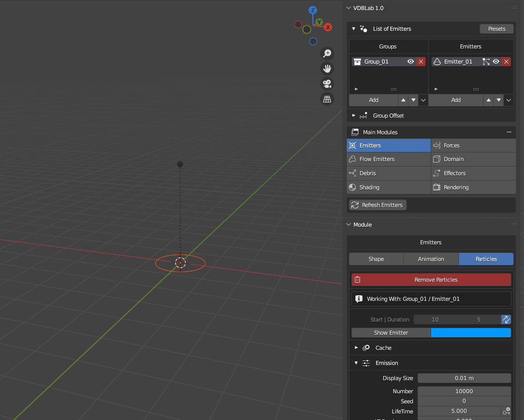Open the Animation tab
Image resolution: width=524 pixels, height=420 pixels.
click(431, 259)
